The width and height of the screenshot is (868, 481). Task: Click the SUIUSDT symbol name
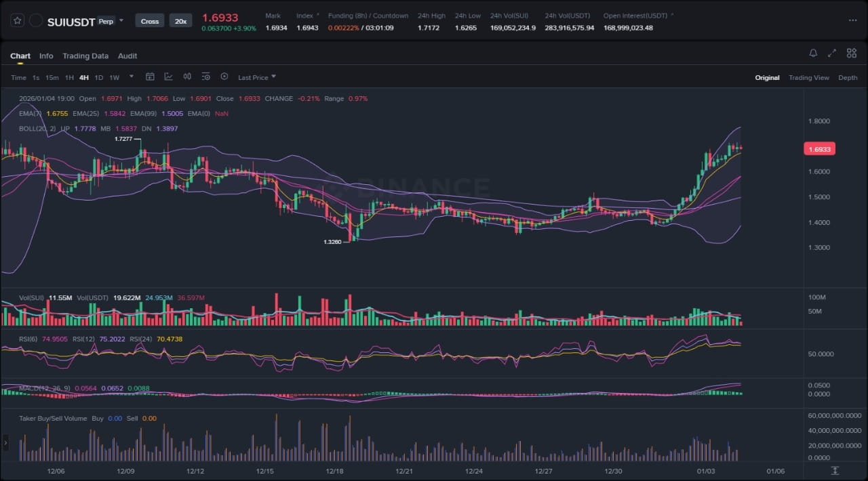tap(71, 22)
